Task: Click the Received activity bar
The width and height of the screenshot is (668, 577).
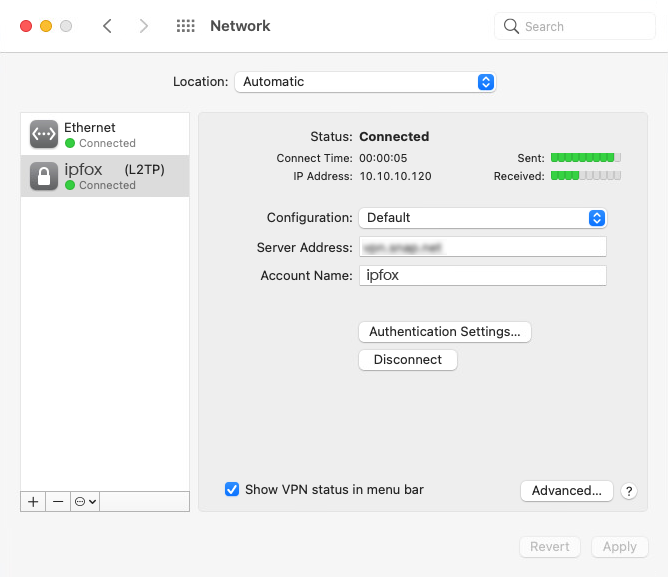Action: (x=586, y=176)
